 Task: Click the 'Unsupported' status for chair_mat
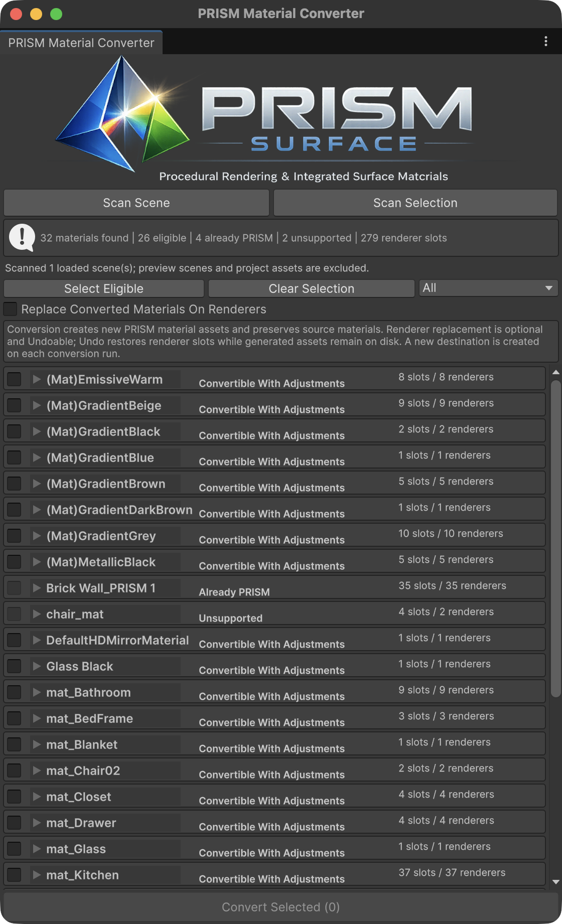coord(230,618)
